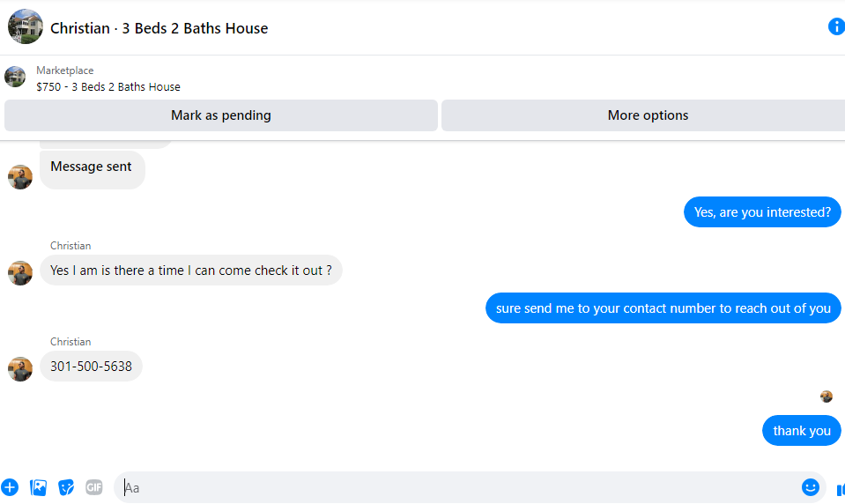Open more actions plus icon
This screenshot has height=504, width=845.
pyautogui.click(x=10, y=487)
